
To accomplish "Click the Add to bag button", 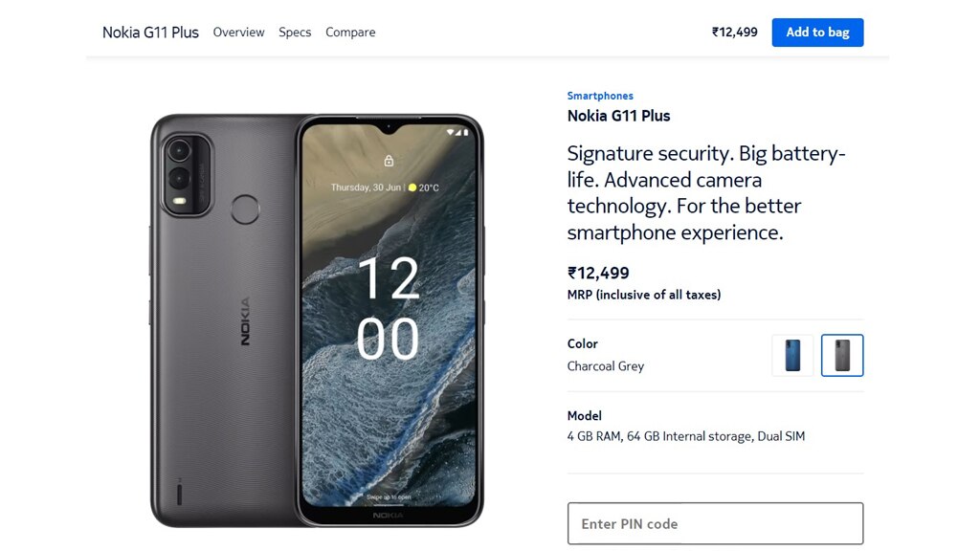I will coord(817,33).
